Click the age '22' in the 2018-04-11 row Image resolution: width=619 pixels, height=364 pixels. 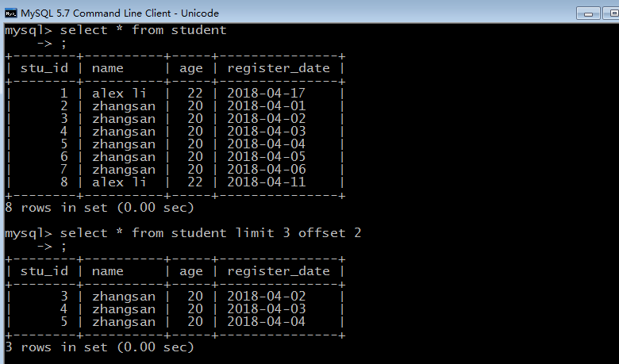click(x=195, y=182)
